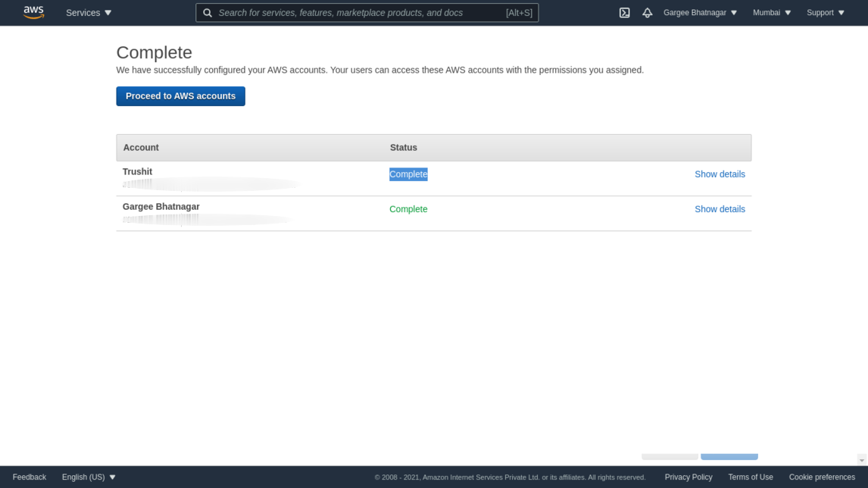This screenshot has height=488, width=868.
Task: Click the Account column header
Action: tap(141, 147)
